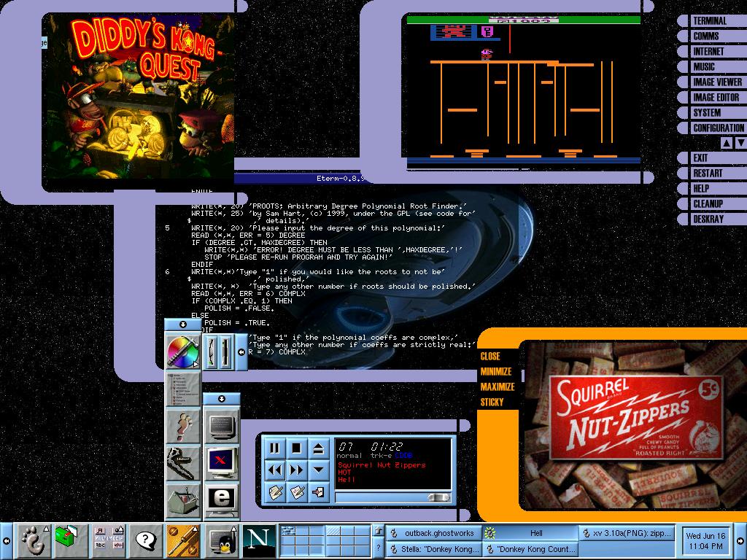This screenshot has height=560, width=747.
Task: Switch to "Donkey Kong Count..." task
Action: (530, 548)
